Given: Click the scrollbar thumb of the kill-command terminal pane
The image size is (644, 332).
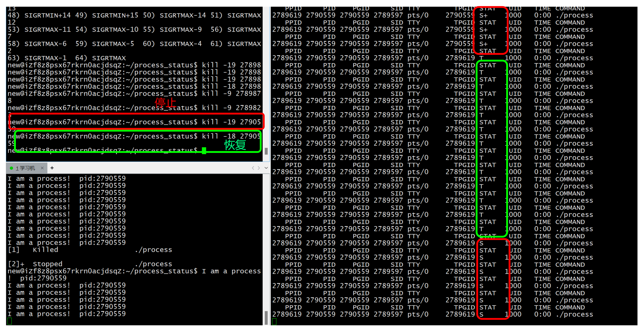Looking at the screenshot, I should coord(266,151).
